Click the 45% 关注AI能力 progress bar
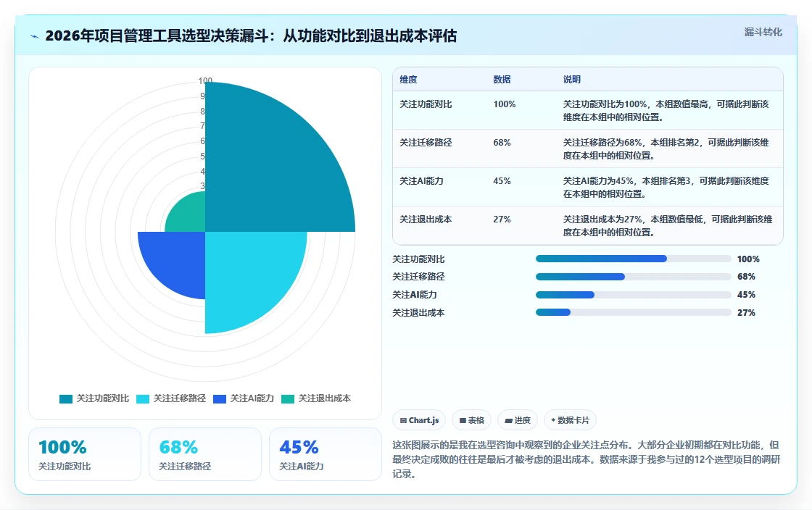The height and width of the screenshot is (510, 812). pyautogui.click(x=633, y=295)
